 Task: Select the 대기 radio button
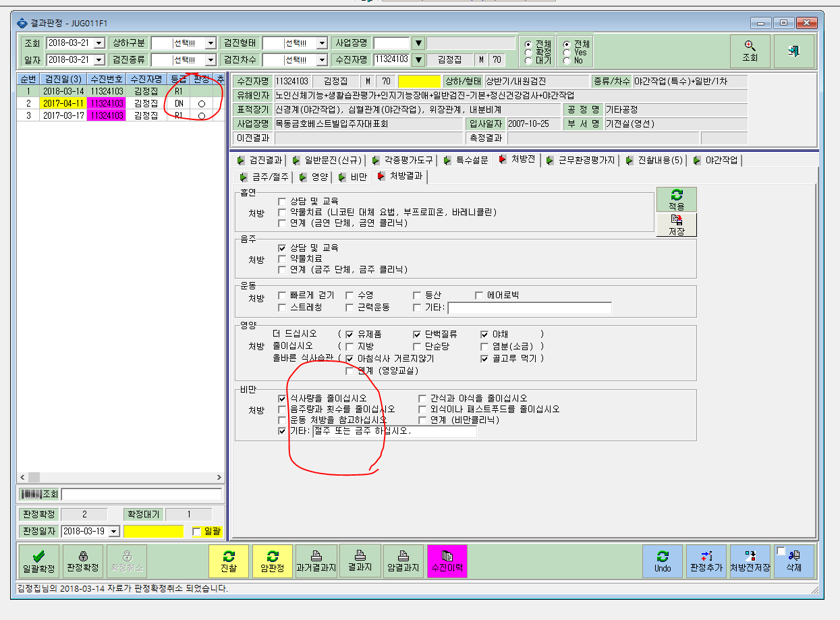pyautogui.click(x=528, y=60)
